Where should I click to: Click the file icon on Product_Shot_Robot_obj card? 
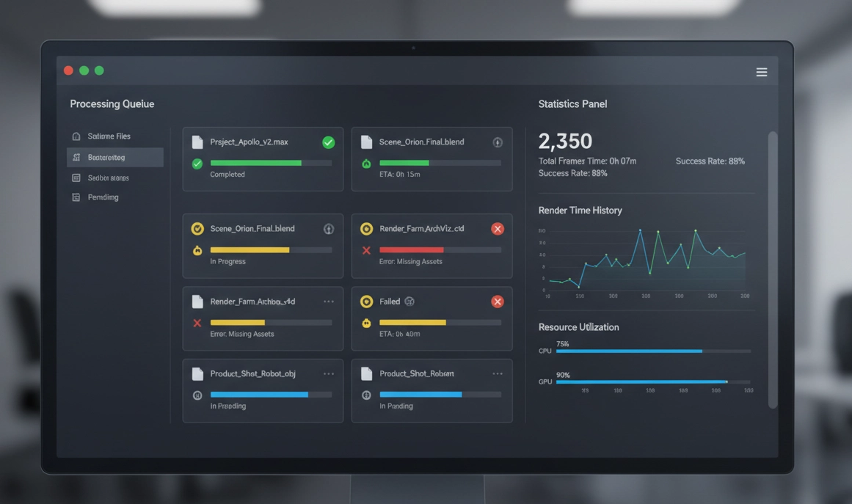[197, 374]
